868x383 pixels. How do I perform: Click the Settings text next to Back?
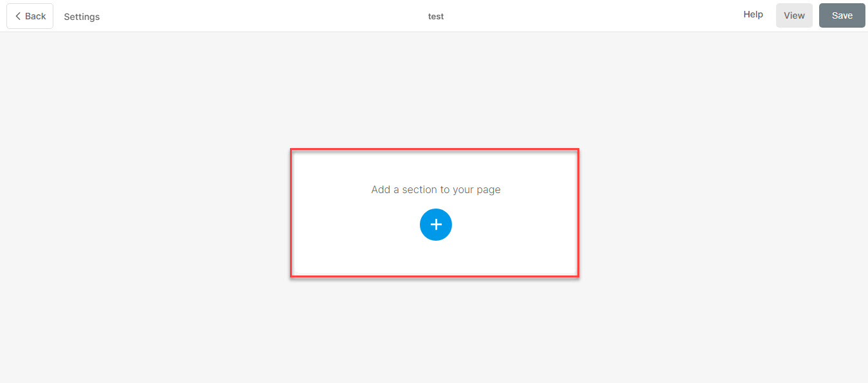point(82,17)
